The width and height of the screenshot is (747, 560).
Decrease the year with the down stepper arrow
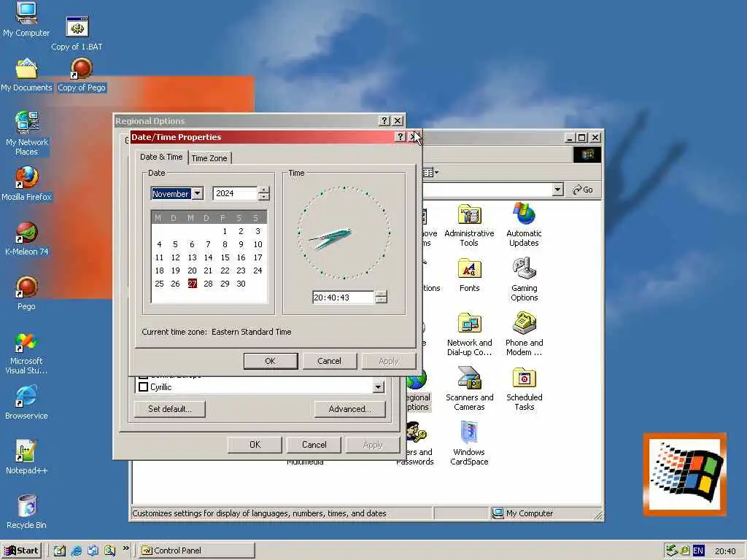click(263, 197)
